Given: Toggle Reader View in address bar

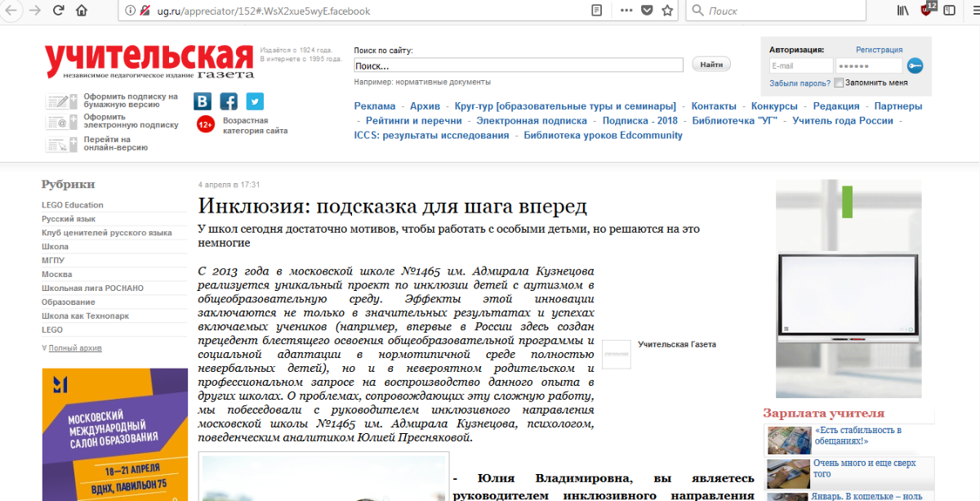Looking at the screenshot, I should point(597,11).
